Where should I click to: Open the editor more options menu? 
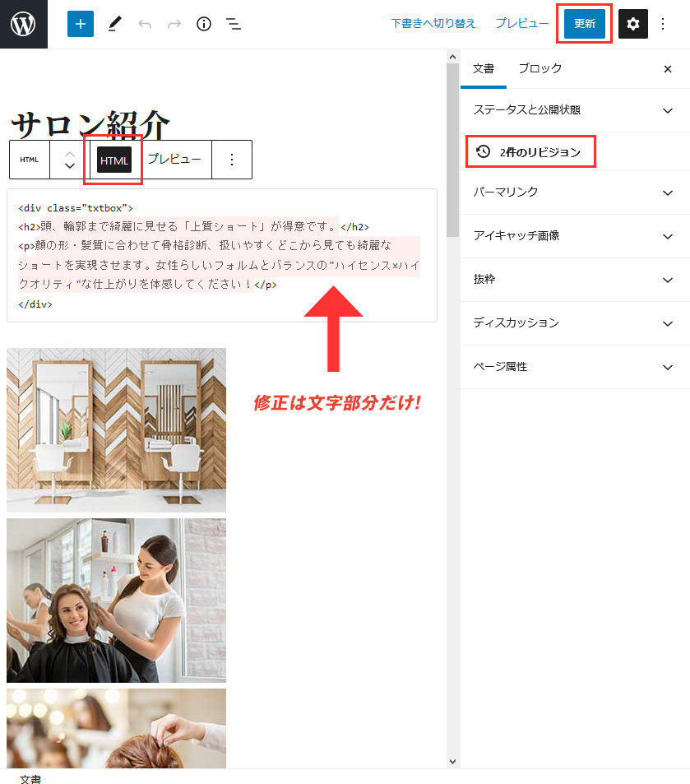click(663, 24)
